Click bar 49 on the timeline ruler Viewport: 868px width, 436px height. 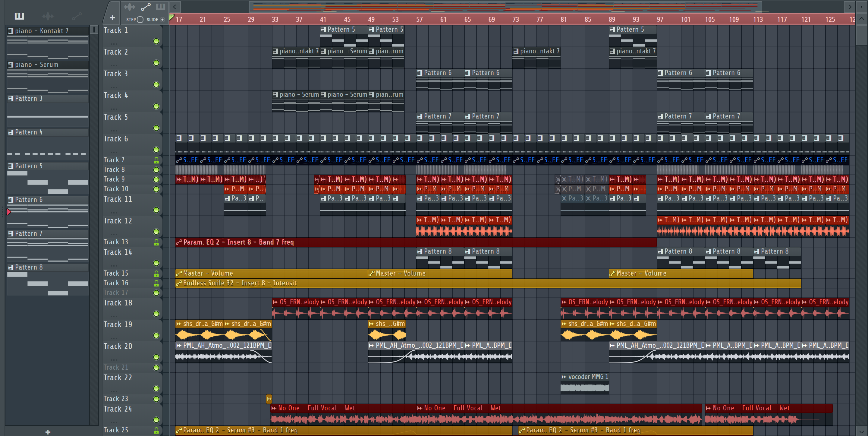click(371, 20)
